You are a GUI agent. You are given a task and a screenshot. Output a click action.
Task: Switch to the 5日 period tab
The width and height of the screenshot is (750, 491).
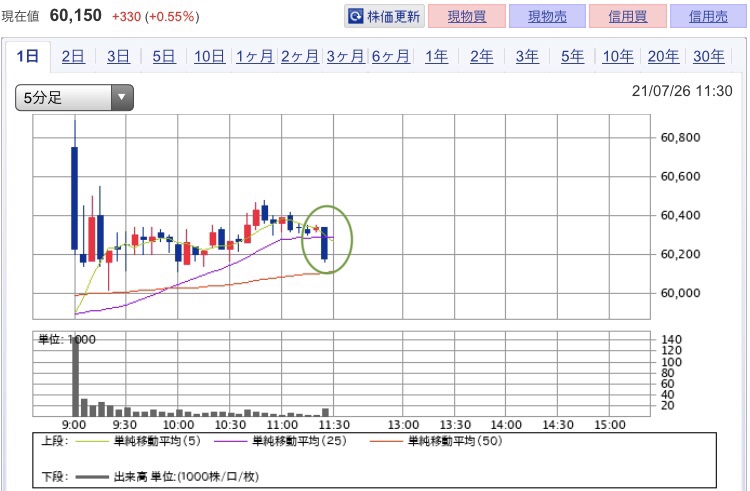point(164,57)
